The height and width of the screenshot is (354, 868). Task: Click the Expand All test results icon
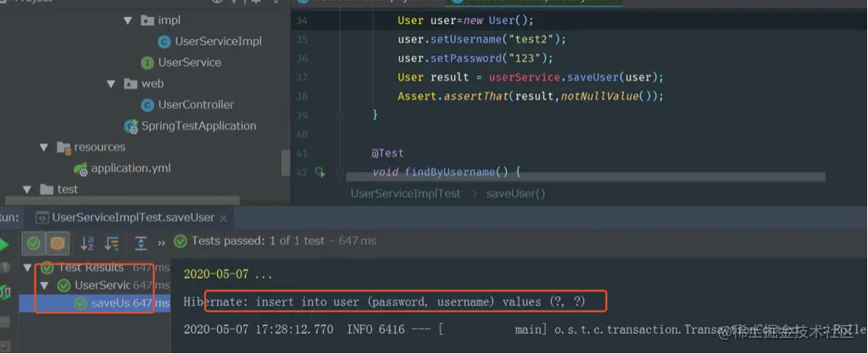pyautogui.click(x=142, y=243)
